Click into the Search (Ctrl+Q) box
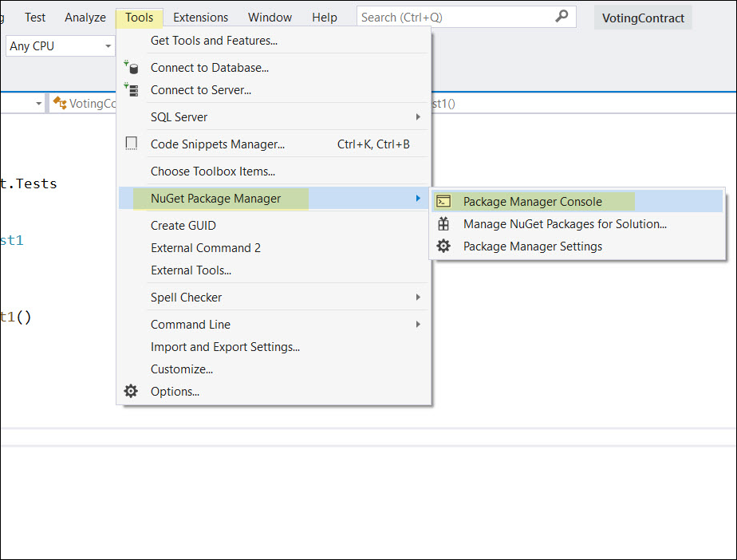 455,17
